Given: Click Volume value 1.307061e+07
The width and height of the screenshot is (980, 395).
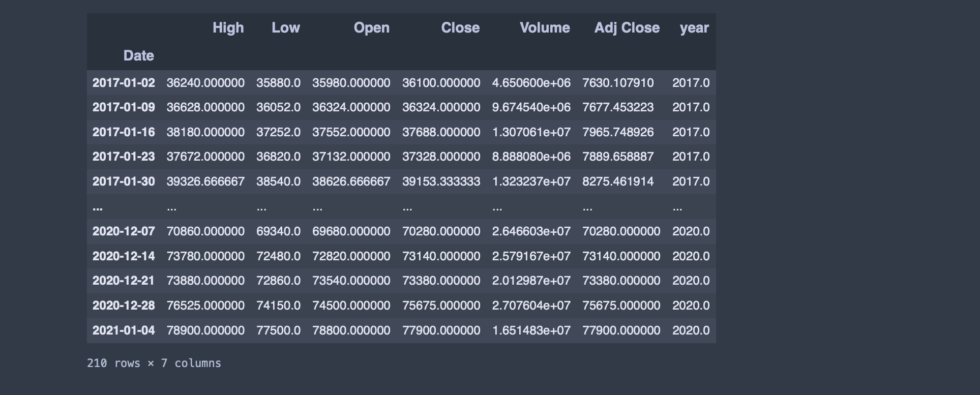Looking at the screenshot, I should (531, 132).
